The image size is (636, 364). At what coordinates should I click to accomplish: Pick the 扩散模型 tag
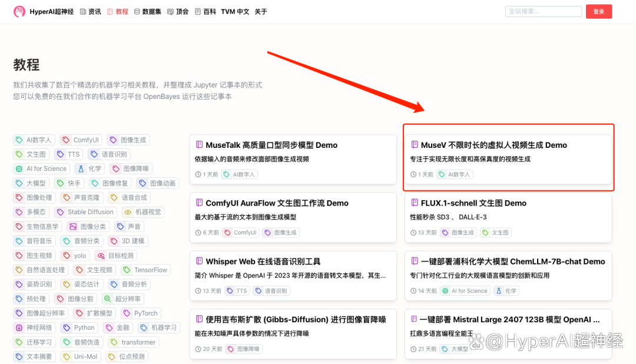pos(94,313)
